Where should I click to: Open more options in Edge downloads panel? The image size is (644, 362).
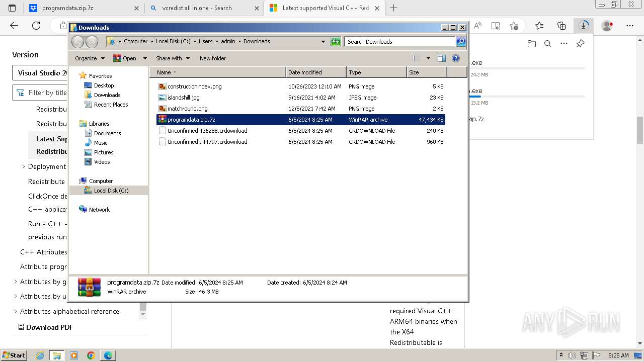564,44
